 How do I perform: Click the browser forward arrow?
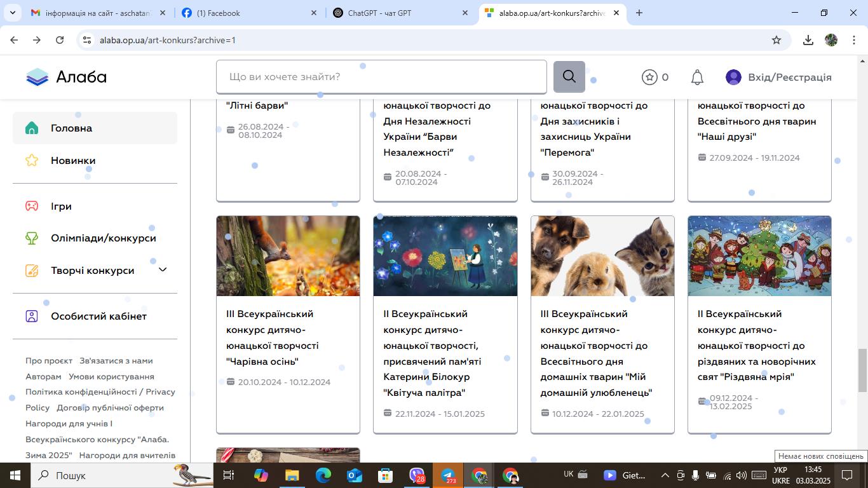coord(37,40)
